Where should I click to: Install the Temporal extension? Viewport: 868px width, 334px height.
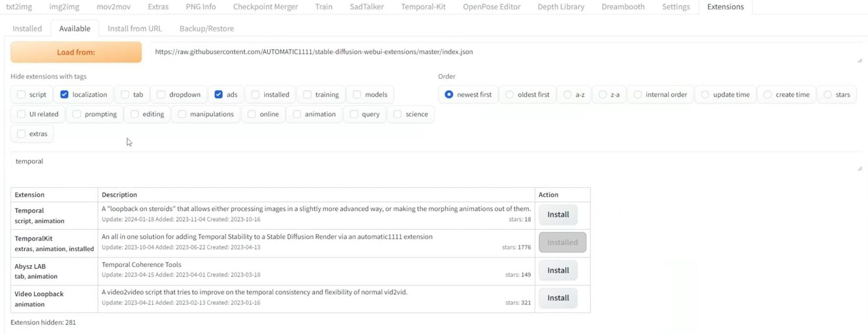[x=558, y=215]
